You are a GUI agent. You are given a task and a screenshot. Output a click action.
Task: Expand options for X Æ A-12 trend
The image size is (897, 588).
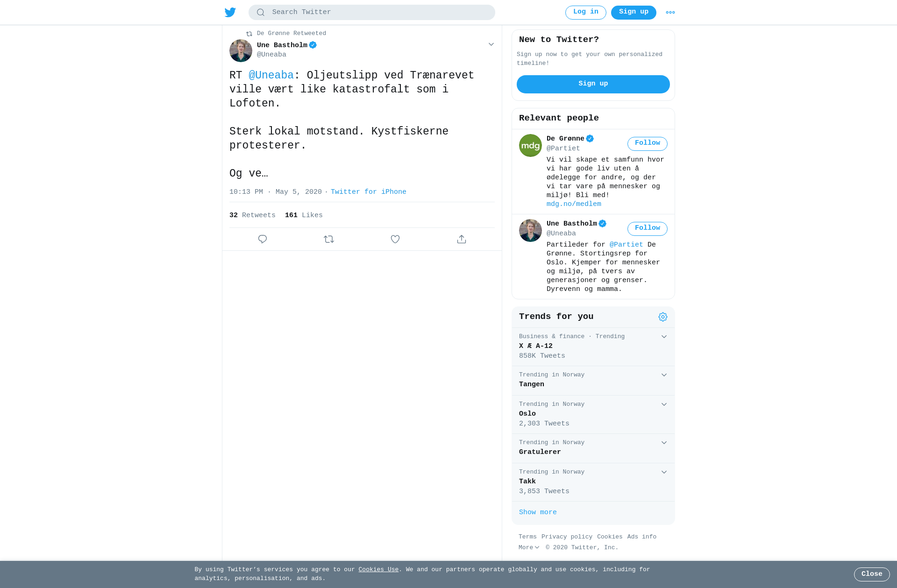pos(664,337)
